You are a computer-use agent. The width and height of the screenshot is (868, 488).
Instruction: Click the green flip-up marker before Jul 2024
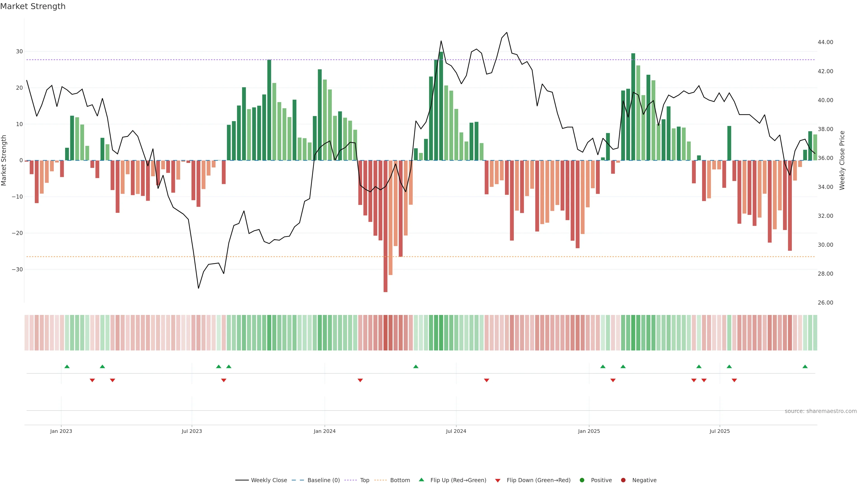tap(416, 366)
